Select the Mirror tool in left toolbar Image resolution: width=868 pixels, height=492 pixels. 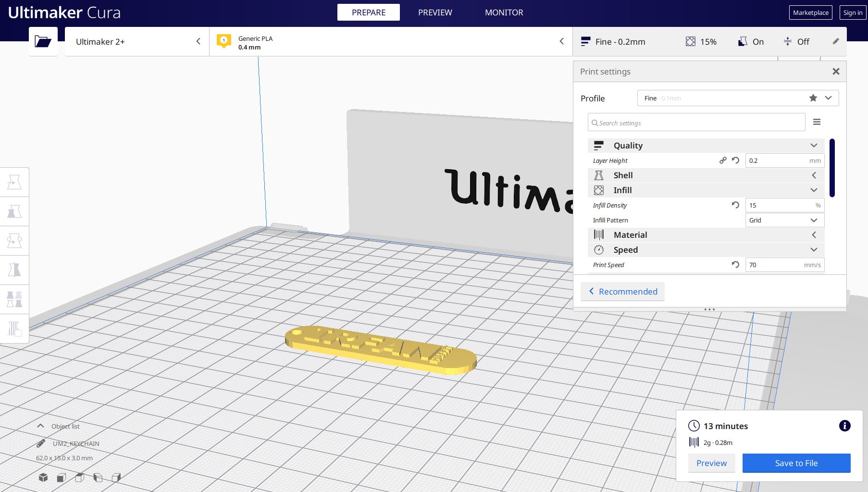tap(14, 270)
